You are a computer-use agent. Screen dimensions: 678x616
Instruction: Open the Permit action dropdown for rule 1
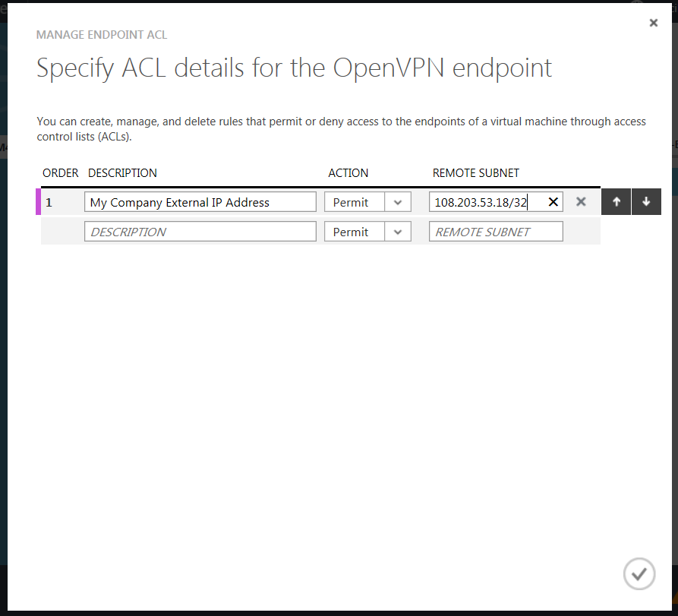click(355, 202)
